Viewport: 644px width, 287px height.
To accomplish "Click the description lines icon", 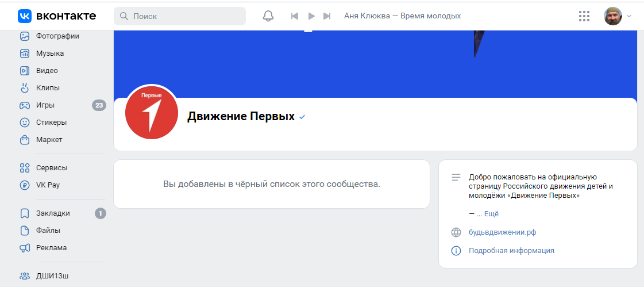I will coord(456,178).
